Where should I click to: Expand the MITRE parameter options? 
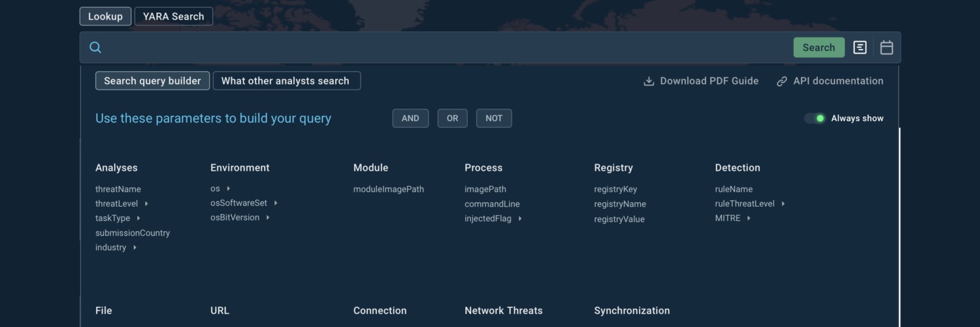749,218
